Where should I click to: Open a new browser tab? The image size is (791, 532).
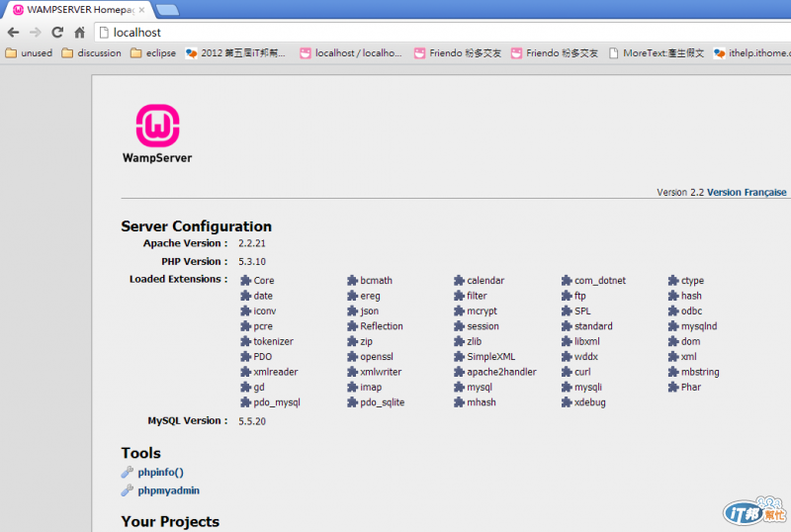[x=167, y=10]
